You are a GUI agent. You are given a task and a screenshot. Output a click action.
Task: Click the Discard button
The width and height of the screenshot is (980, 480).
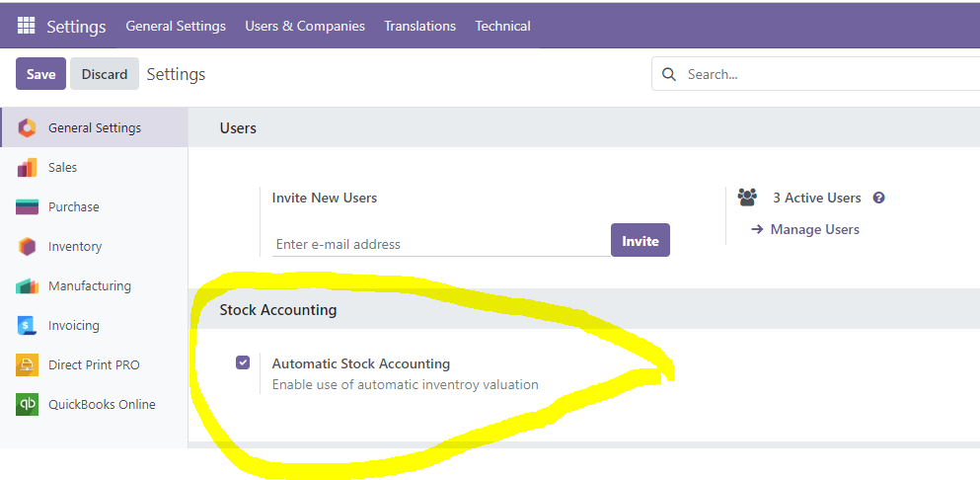pyautogui.click(x=105, y=74)
